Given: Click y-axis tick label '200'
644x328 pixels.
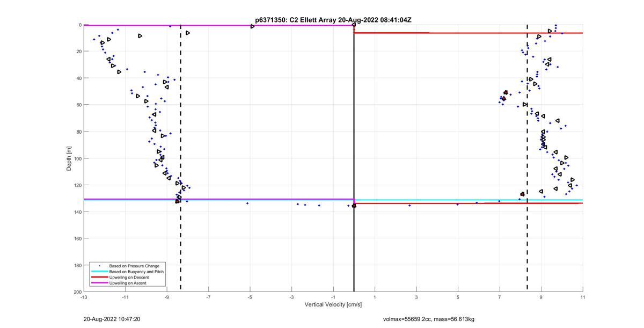Looking at the screenshot, I should (x=77, y=291).
